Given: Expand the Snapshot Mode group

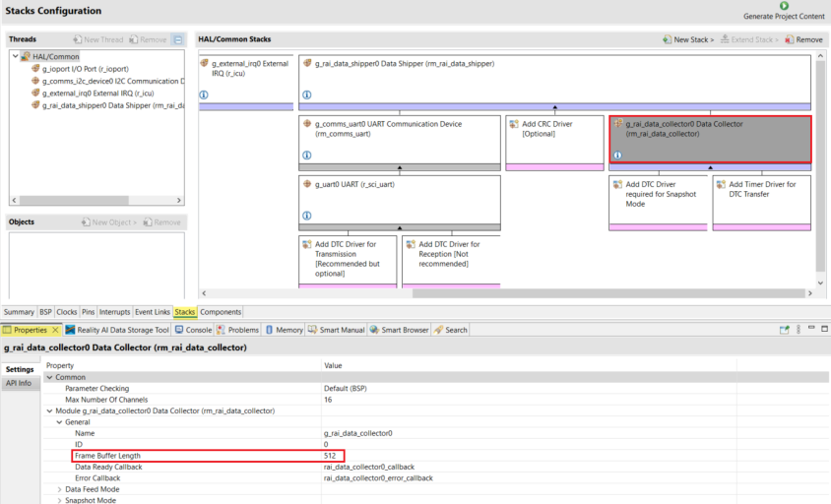Looking at the screenshot, I should coord(59,500).
